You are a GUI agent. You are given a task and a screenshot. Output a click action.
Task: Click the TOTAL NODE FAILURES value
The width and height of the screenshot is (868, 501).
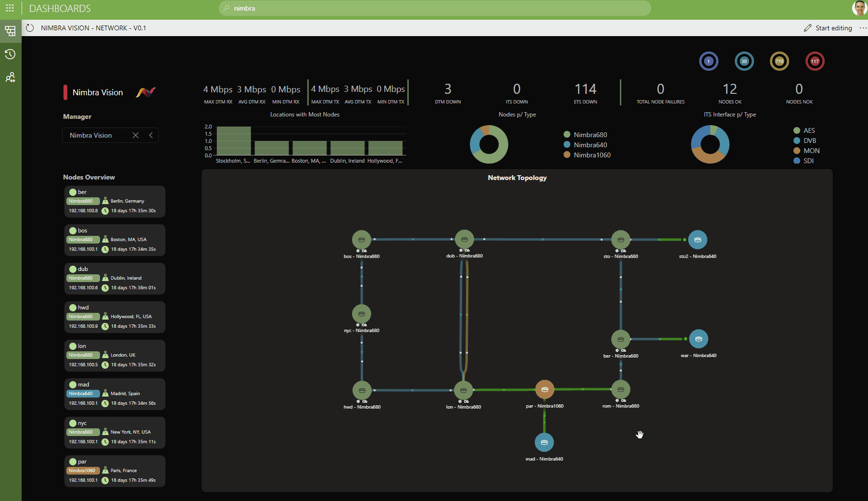click(x=661, y=89)
